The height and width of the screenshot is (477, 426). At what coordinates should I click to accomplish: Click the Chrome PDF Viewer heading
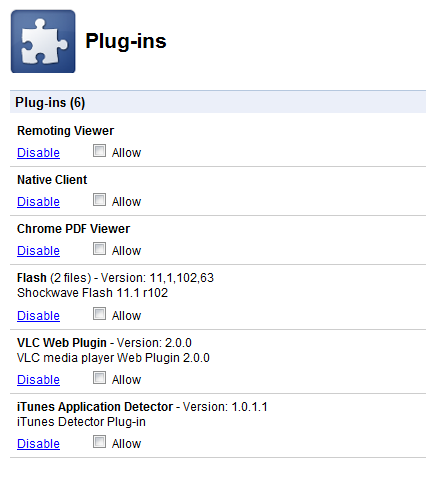click(x=73, y=229)
